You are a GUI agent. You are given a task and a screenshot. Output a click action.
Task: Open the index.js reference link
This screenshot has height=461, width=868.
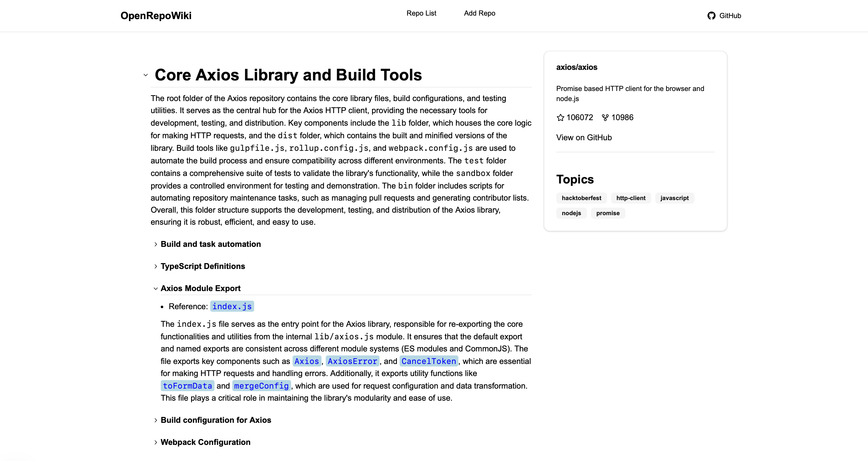point(232,306)
